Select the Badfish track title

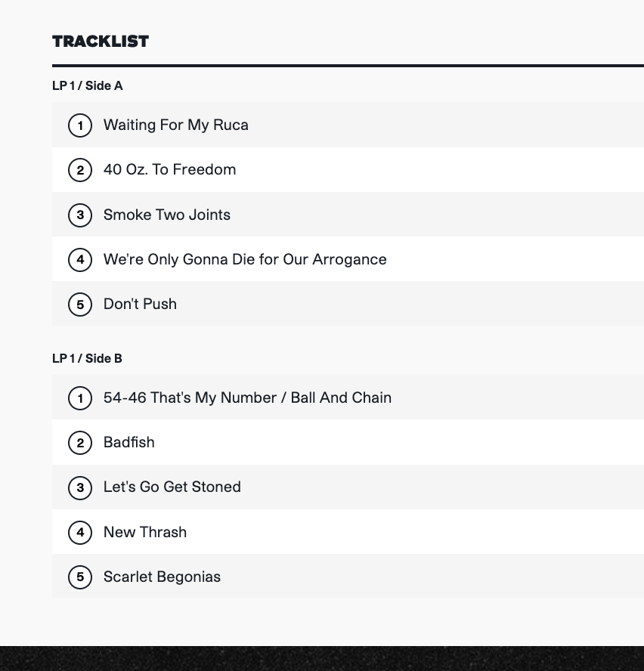pyautogui.click(x=129, y=442)
